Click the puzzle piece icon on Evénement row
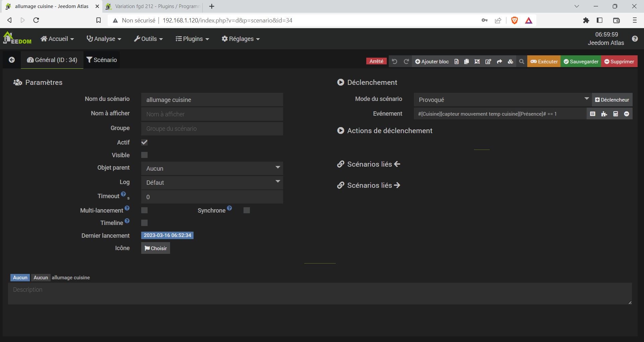The width and height of the screenshot is (644, 342). point(604,114)
